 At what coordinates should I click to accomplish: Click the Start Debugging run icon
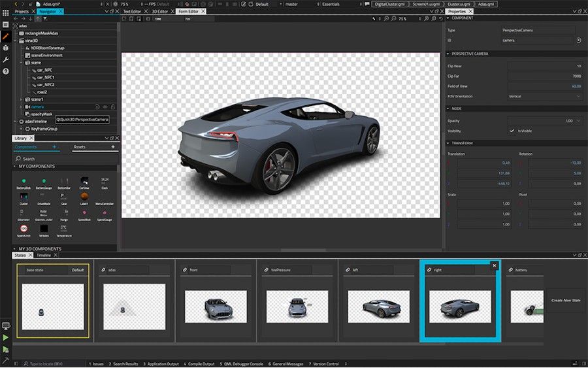(6, 349)
